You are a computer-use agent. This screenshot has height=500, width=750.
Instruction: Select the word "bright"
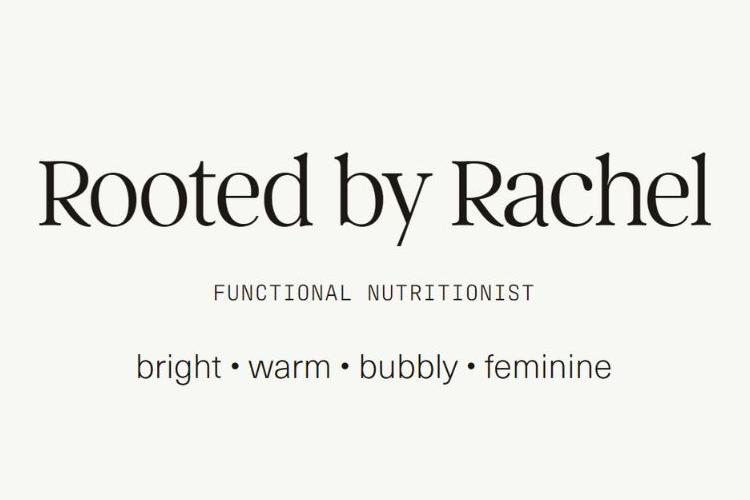click(x=179, y=368)
